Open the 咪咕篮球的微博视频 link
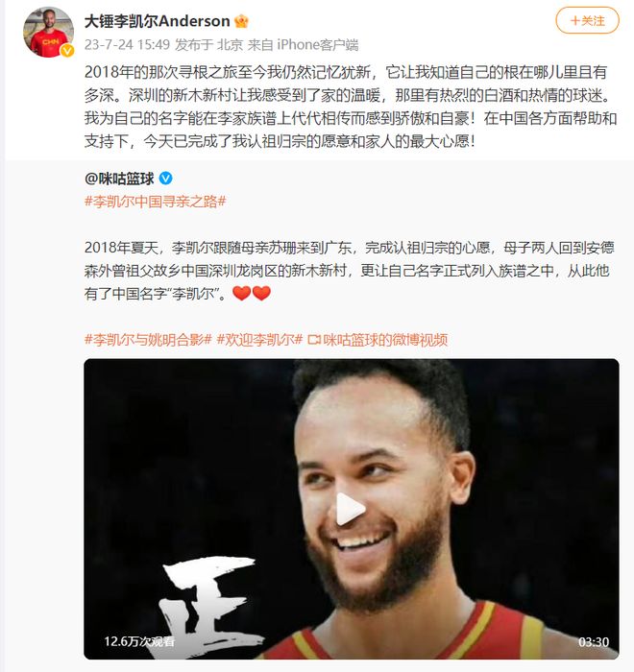Screen dimensions: 634x672 pos(385,340)
